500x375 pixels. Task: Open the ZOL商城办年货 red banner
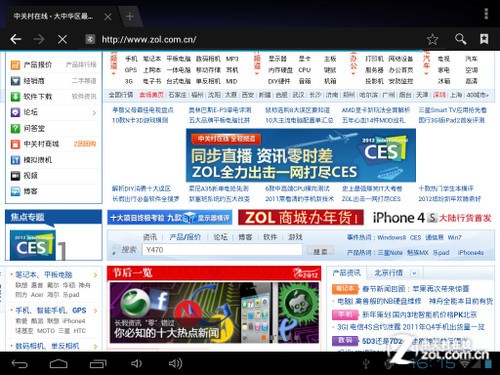click(x=301, y=218)
